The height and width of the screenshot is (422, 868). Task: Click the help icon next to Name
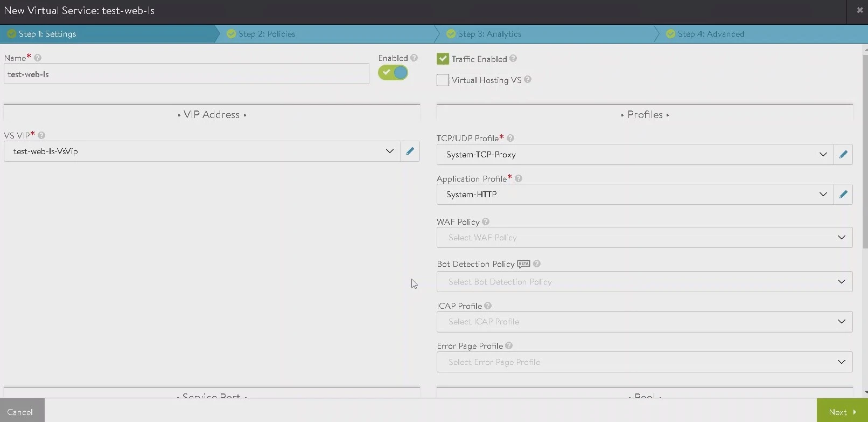pos(38,58)
